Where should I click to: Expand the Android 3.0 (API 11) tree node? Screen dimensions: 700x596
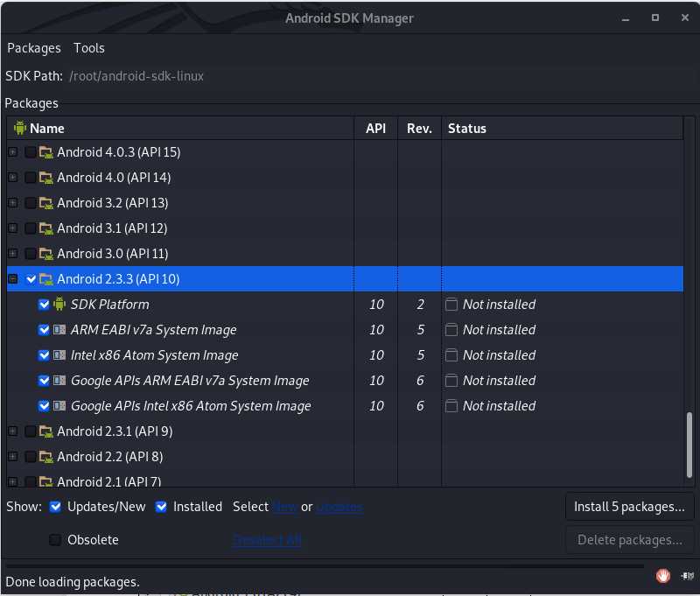(12, 254)
